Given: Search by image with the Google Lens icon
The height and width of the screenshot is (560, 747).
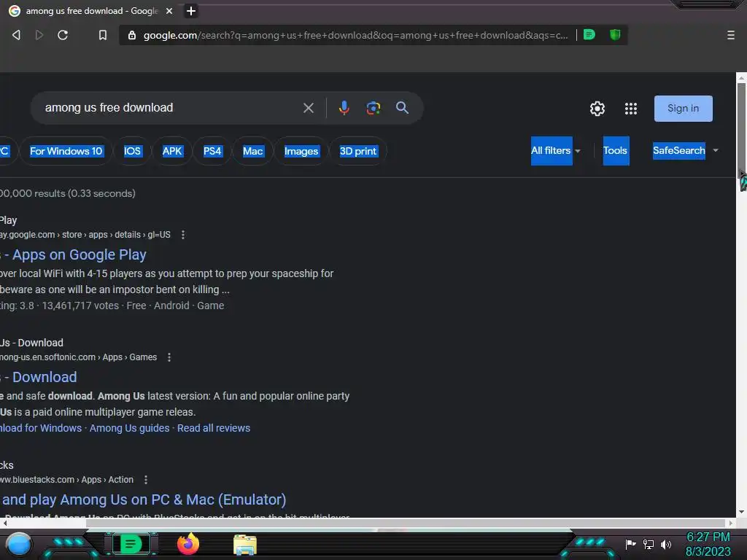Looking at the screenshot, I should [373, 108].
